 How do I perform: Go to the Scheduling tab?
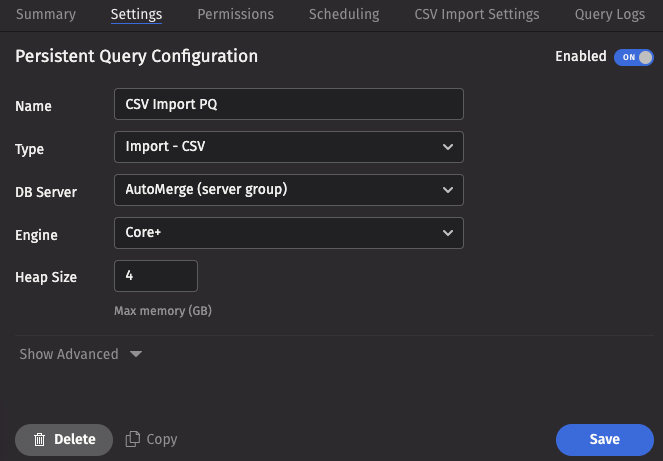pyautogui.click(x=344, y=14)
